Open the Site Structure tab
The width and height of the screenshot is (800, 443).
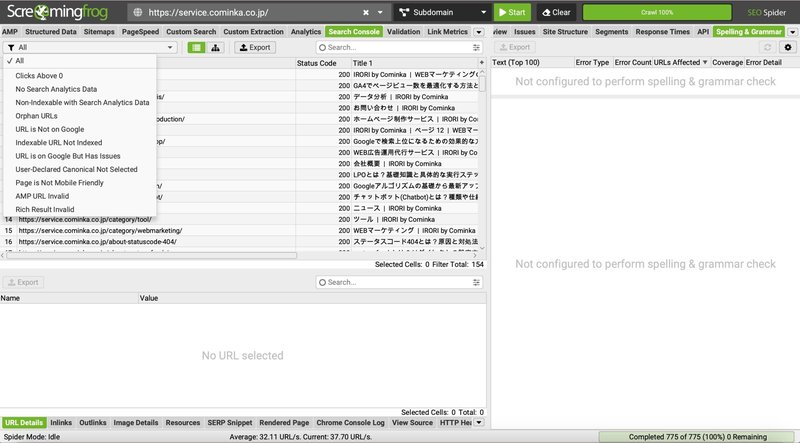(565, 32)
